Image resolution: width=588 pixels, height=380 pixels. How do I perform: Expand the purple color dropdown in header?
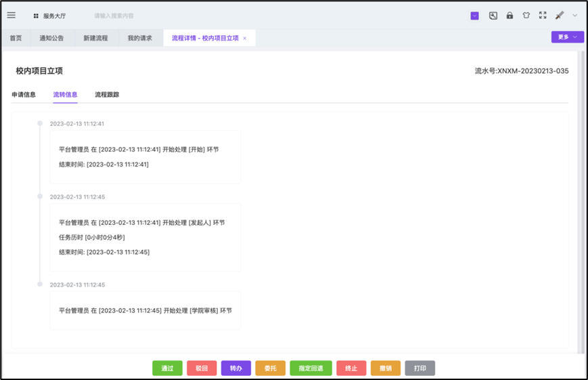tap(474, 16)
